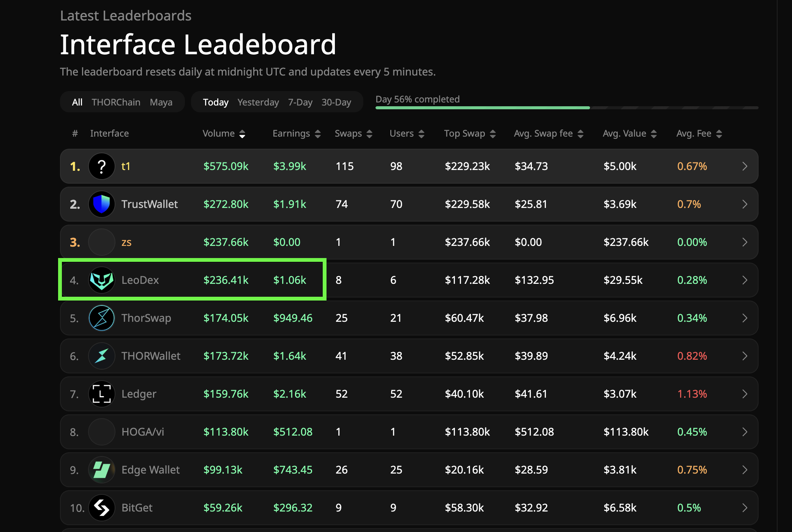792x532 pixels.
Task: Select the All network filter
Action: 77,102
